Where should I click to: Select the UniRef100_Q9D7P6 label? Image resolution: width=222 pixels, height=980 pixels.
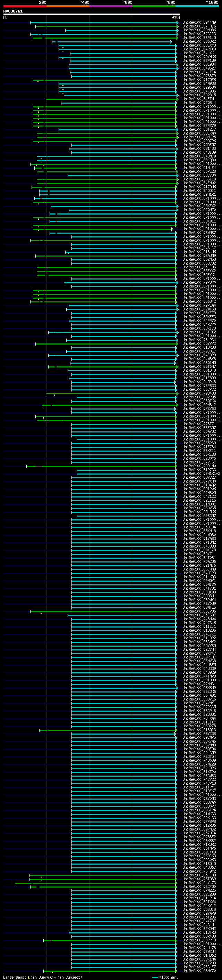coord(199,141)
